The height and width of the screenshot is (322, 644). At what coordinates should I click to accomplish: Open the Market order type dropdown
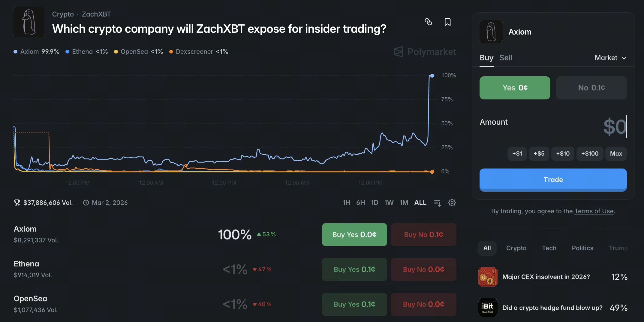point(610,58)
